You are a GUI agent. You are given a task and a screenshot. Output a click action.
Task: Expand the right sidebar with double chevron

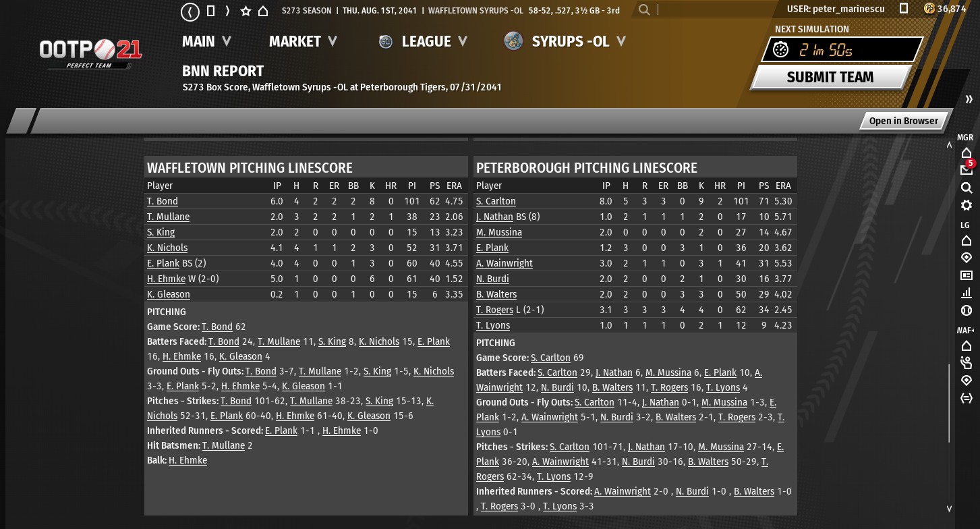tap(969, 100)
